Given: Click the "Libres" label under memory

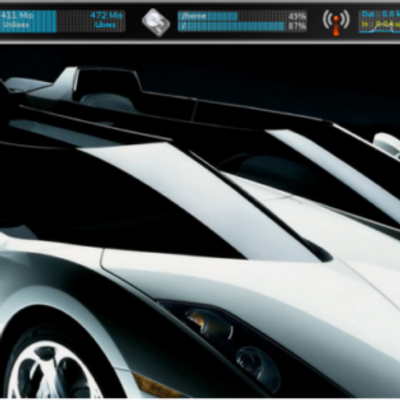Looking at the screenshot, I should (x=105, y=25).
